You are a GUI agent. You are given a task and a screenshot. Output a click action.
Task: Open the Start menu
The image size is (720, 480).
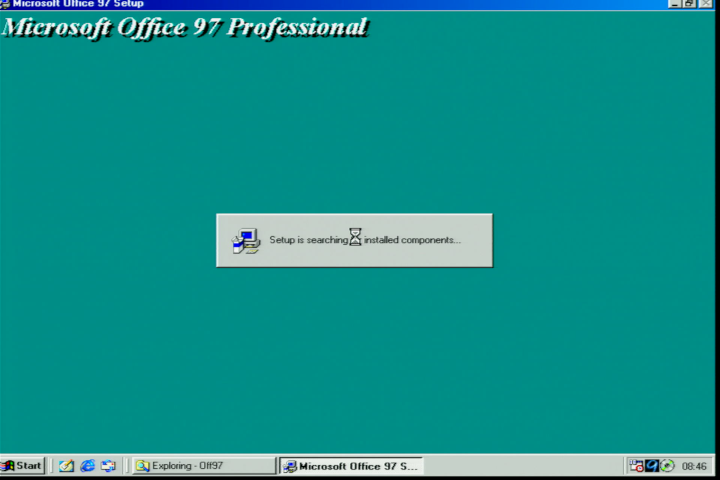click(x=22, y=466)
